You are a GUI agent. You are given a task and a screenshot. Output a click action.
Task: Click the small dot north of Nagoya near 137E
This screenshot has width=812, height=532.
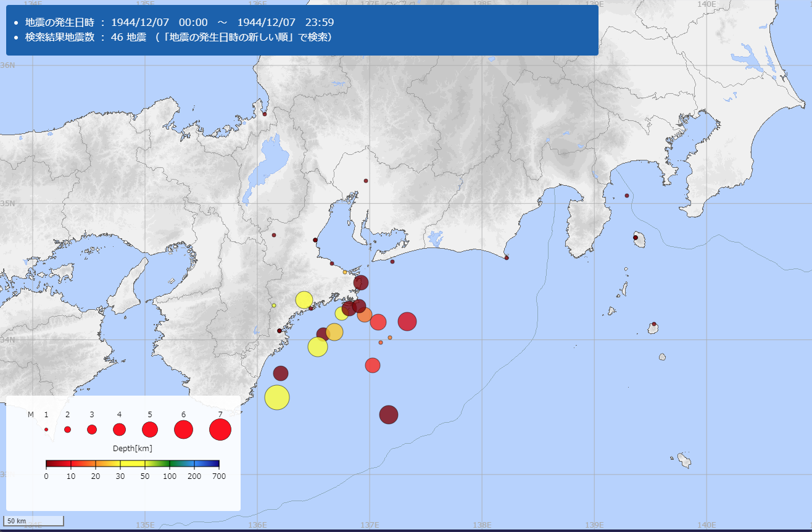pos(366,181)
